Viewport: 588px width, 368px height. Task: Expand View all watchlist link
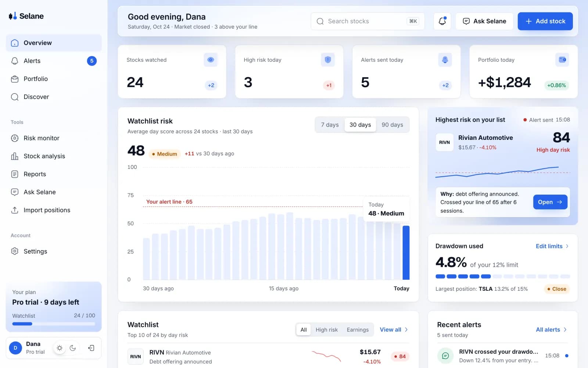[x=394, y=330]
